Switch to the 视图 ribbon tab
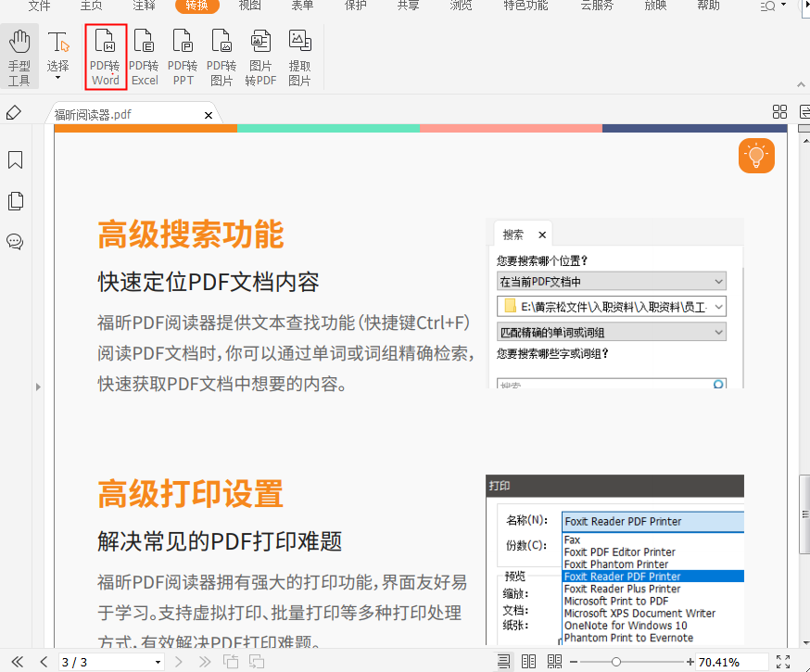The image size is (810, 672). coord(248,7)
